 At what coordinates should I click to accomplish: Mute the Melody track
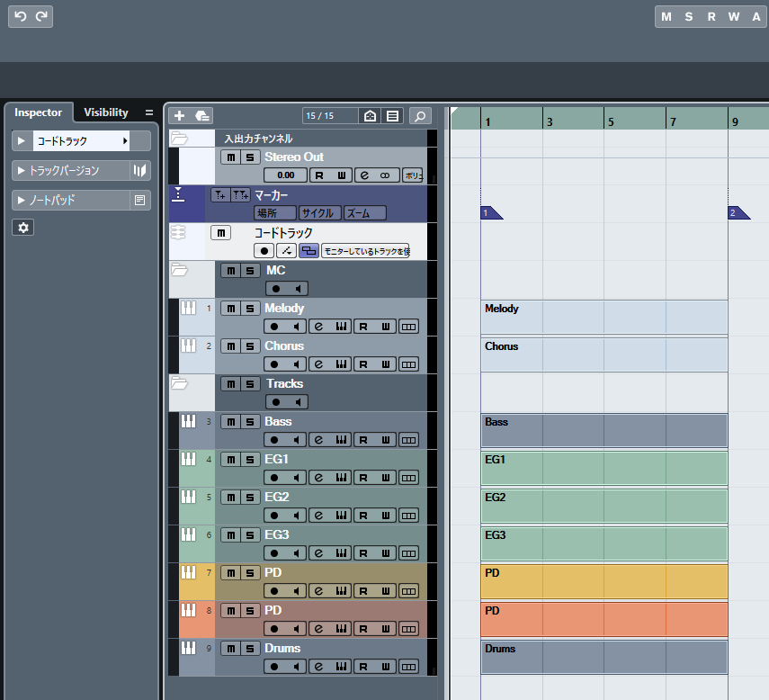pos(231,309)
